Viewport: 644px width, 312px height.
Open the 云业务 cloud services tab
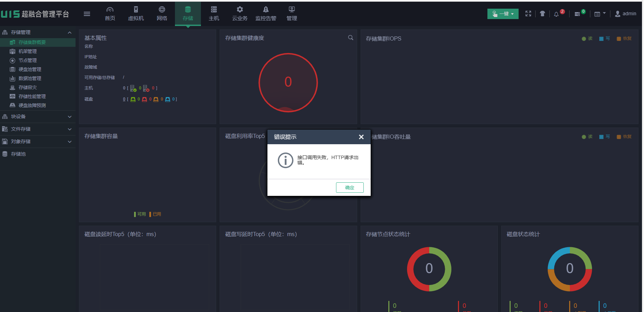tap(240, 14)
